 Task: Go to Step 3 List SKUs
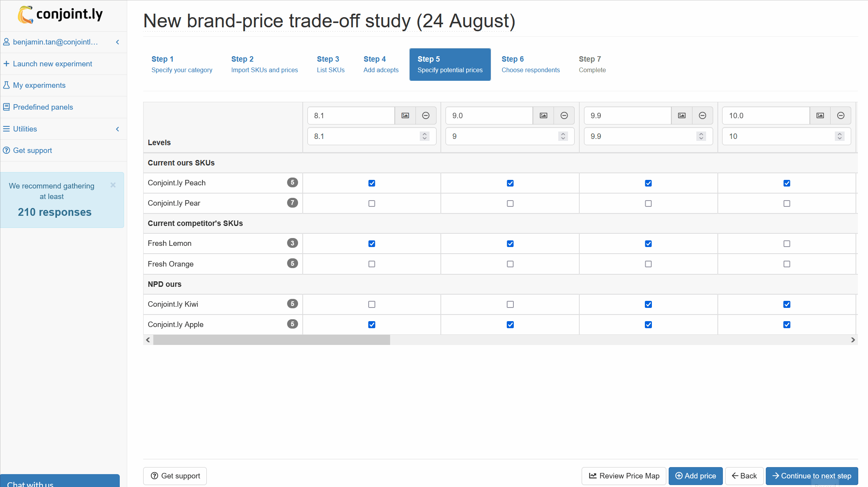pos(331,64)
